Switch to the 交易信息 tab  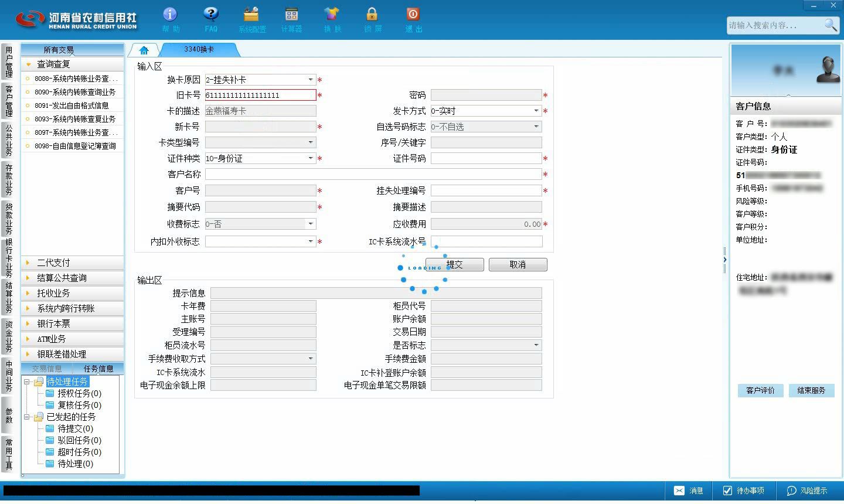[47, 369]
